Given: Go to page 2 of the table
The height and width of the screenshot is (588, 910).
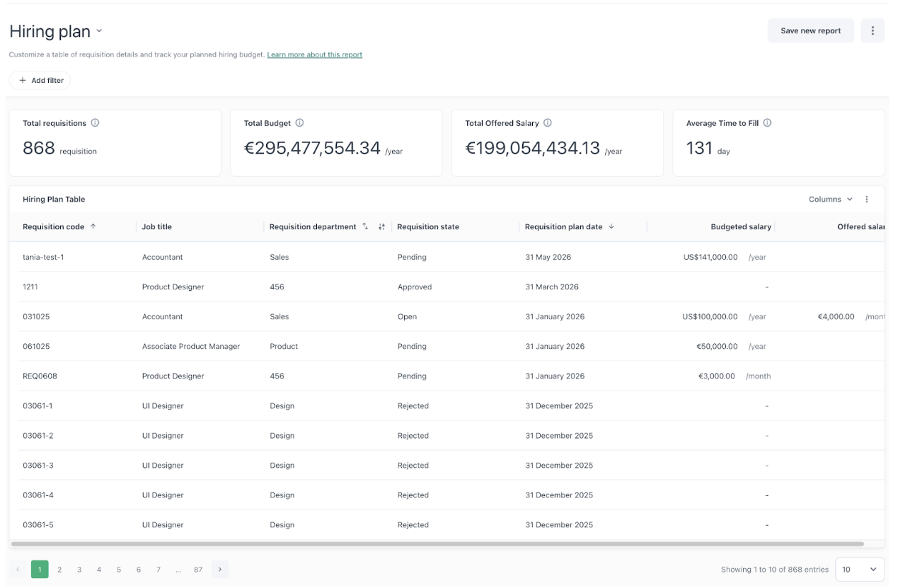Looking at the screenshot, I should pos(59,570).
